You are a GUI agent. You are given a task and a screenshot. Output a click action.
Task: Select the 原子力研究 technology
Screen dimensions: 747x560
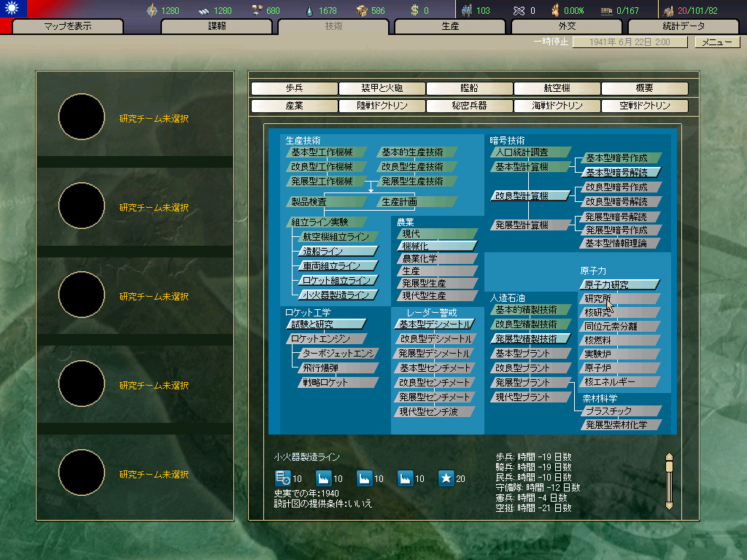[x=620, y=285]
